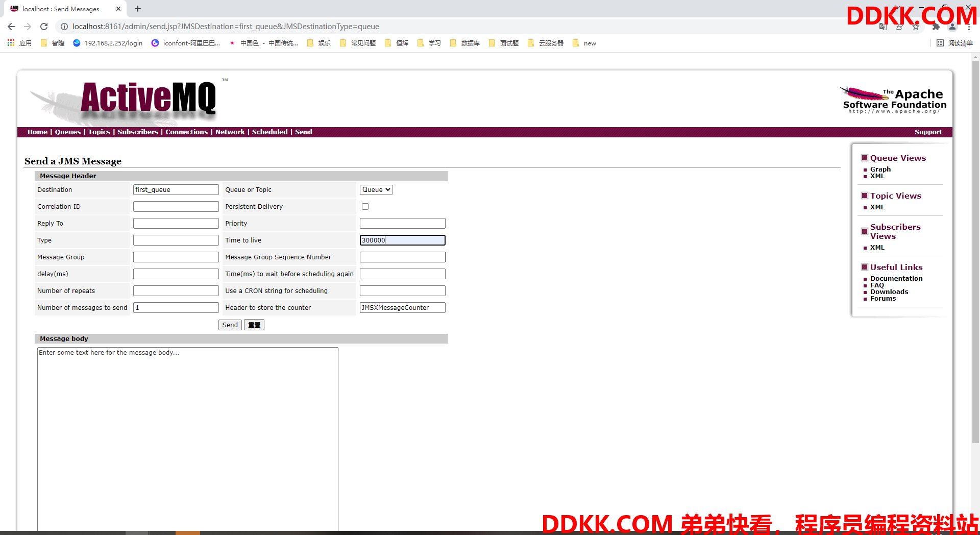Click the Support link
The width and height of the screenshot is (980, 535).
928,132
